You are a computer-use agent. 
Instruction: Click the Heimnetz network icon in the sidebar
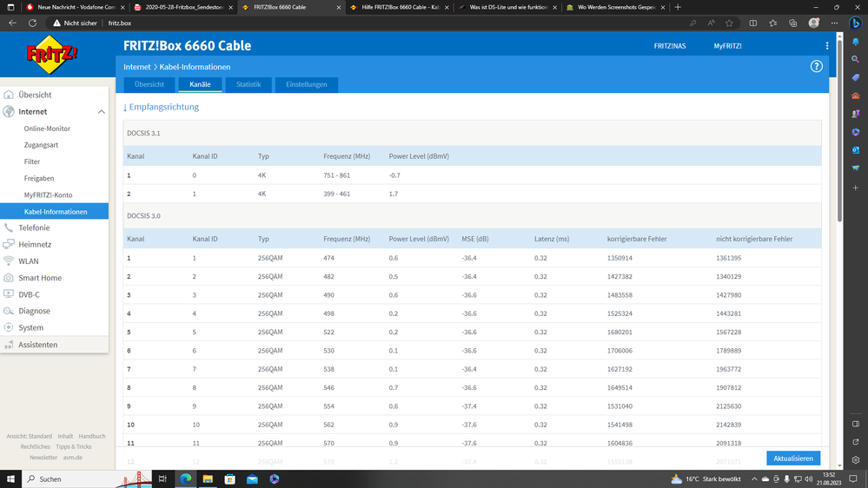pos(9,244)
